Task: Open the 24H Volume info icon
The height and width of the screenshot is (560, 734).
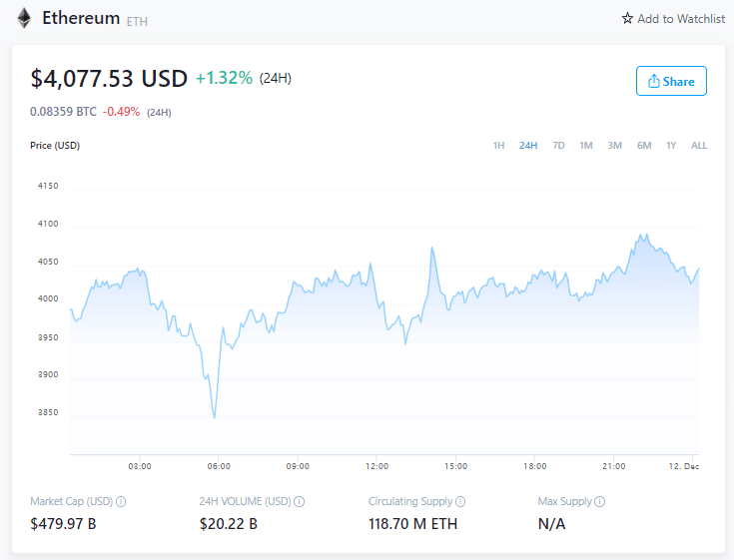Action: coord(300,501)
